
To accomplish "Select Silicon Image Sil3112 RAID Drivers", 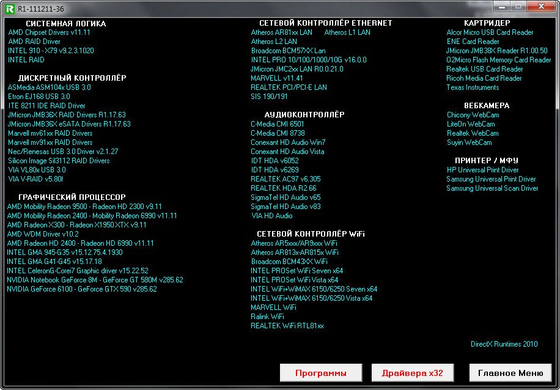I will coord(59,161).
